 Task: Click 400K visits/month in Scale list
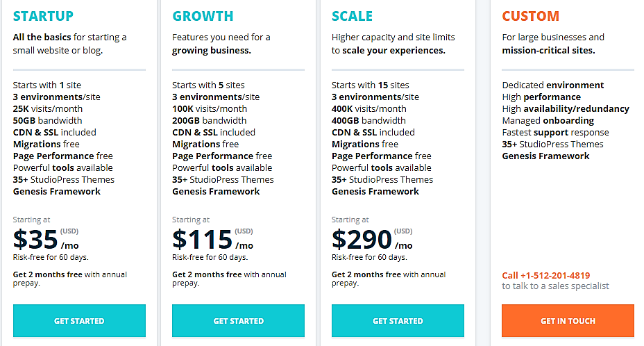pyautogui.click(x=369, y=108)
